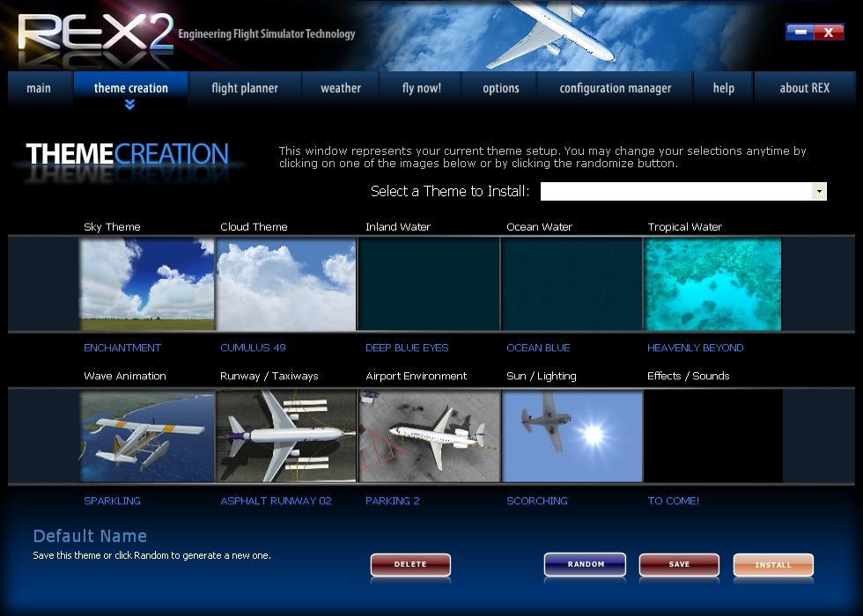Click the Default Name theme title

[90, 536]
